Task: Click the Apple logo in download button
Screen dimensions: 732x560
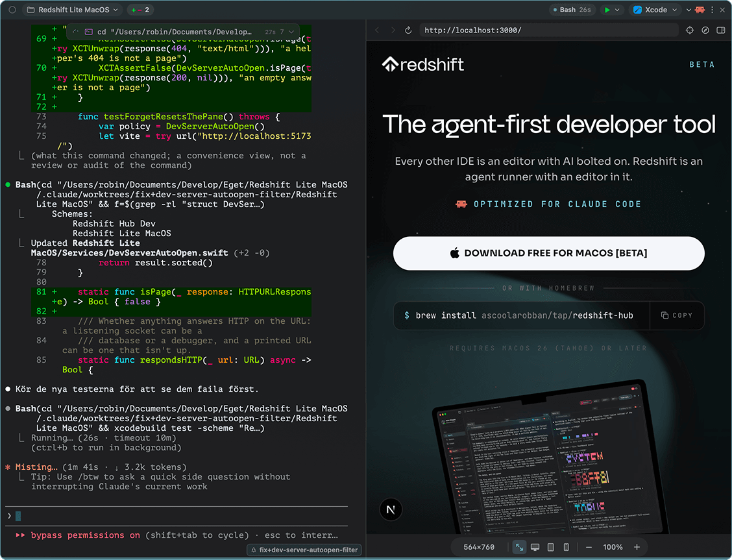Action: click(455, 253)
